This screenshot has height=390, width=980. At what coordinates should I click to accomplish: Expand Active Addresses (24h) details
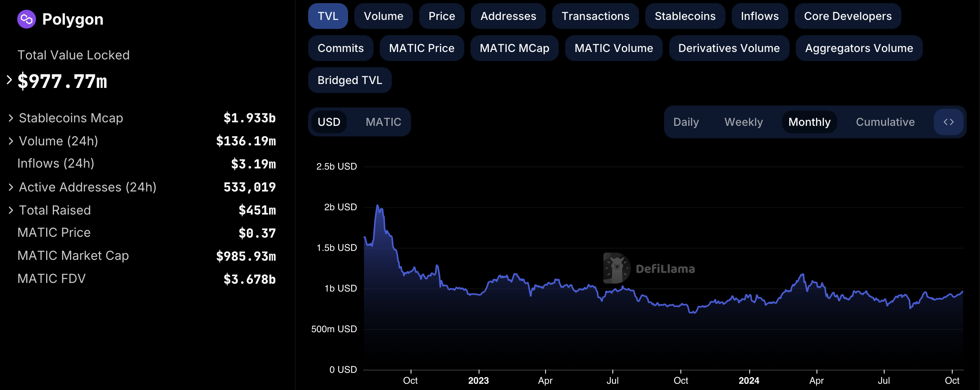[x=11, y=187]
